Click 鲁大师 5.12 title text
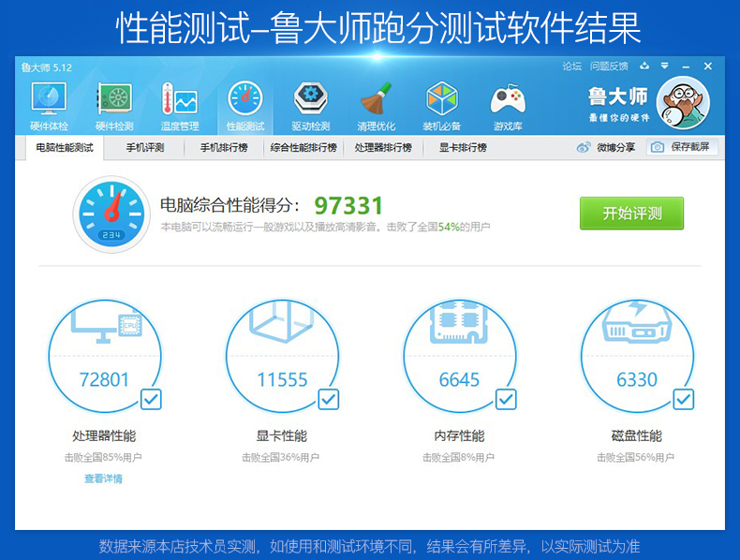 point(46,67)
